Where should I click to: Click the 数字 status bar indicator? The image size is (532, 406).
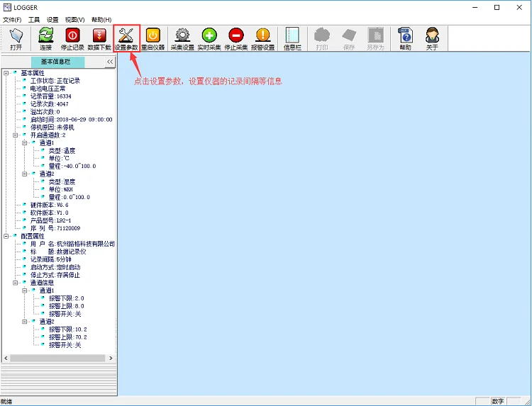(x=498, y=401)
